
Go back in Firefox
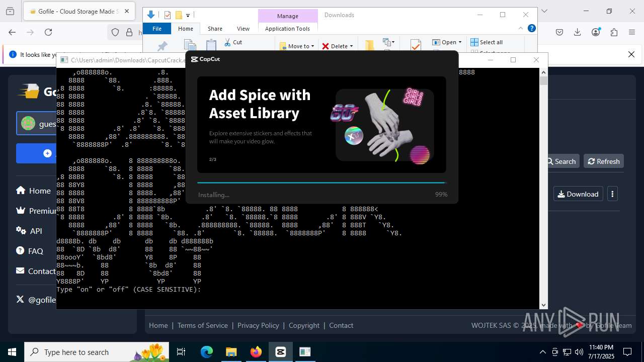[12, 32]
